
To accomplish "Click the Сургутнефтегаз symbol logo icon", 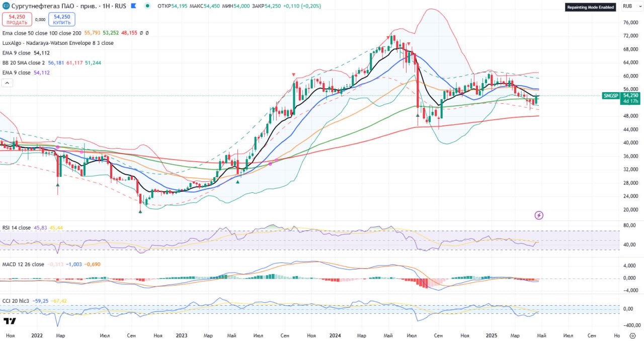I will tap(6, 6).
